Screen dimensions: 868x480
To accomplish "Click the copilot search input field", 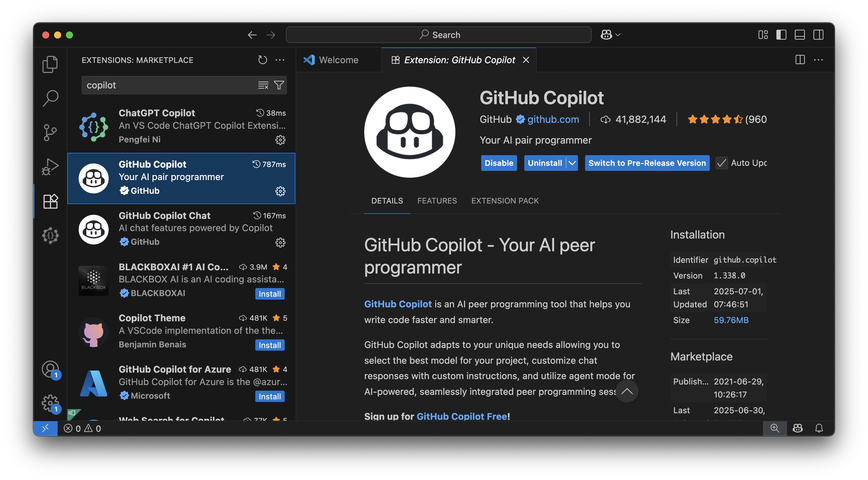I will [169, 85].
